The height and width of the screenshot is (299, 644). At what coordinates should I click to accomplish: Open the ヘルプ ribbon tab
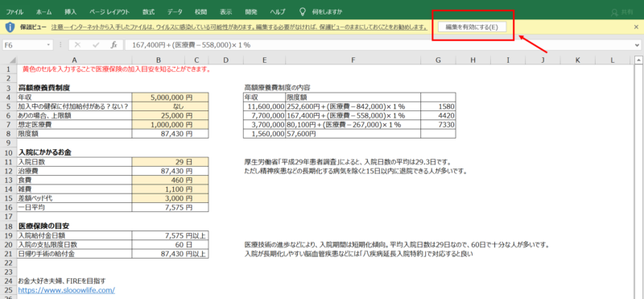[278, 12]
